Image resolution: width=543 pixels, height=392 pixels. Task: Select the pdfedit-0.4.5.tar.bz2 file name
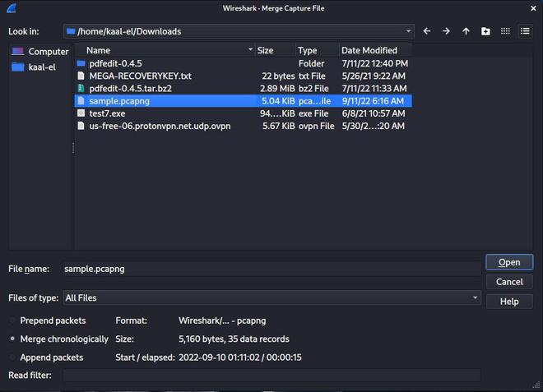point(130,88)
